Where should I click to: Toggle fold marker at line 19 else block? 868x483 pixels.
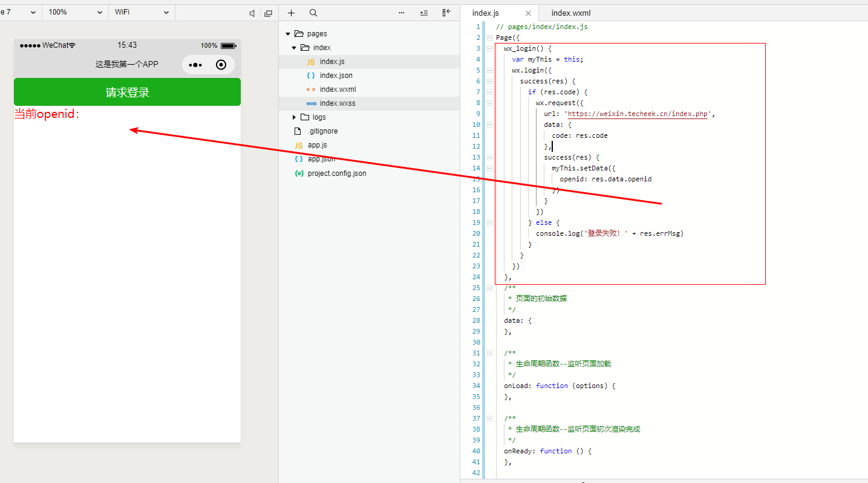(x=489, y=222)
